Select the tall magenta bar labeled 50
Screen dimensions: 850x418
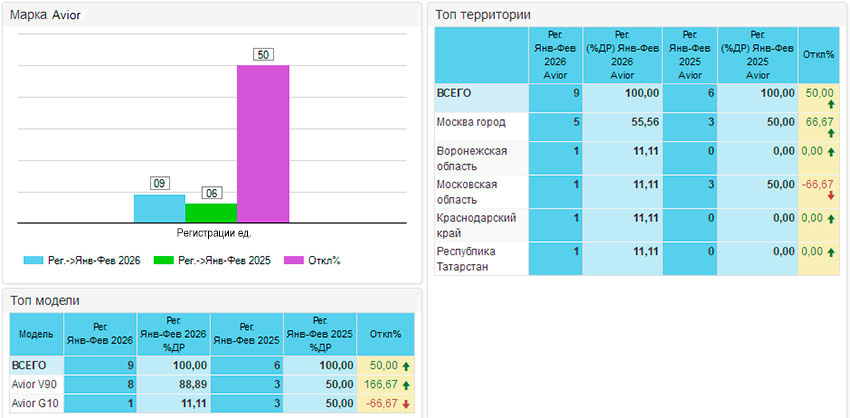coord(263,143)
